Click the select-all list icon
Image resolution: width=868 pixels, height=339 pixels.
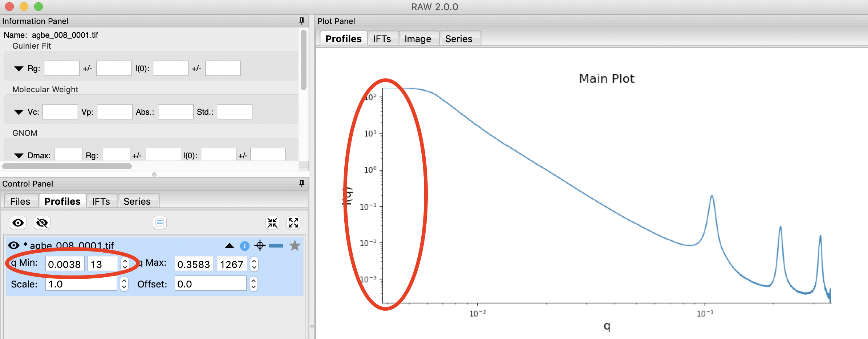(160, 222)
